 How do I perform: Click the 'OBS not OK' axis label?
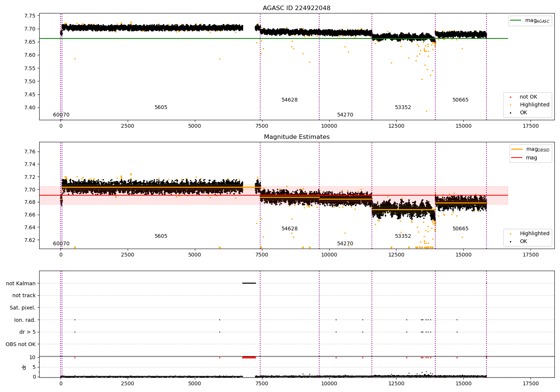[x=21, y=344]
